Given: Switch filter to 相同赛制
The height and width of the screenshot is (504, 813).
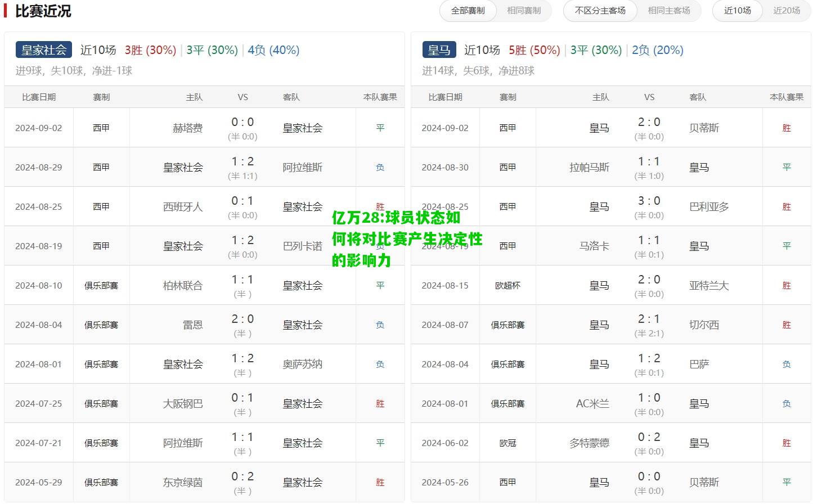Looking at the screenshot, I should click(x=523, y=11).
